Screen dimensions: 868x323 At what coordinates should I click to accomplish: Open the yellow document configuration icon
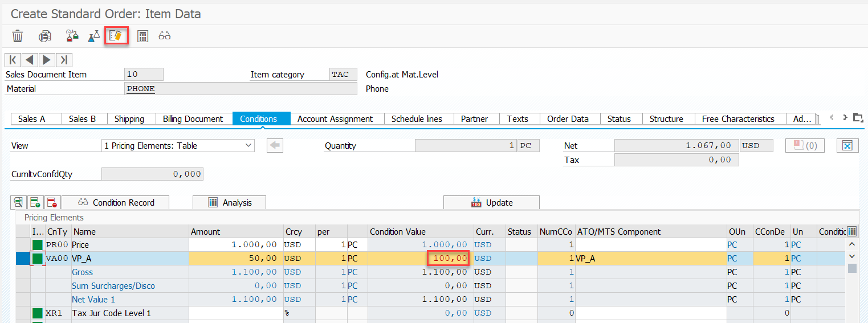pyautogui.click(x=116, y=36)
